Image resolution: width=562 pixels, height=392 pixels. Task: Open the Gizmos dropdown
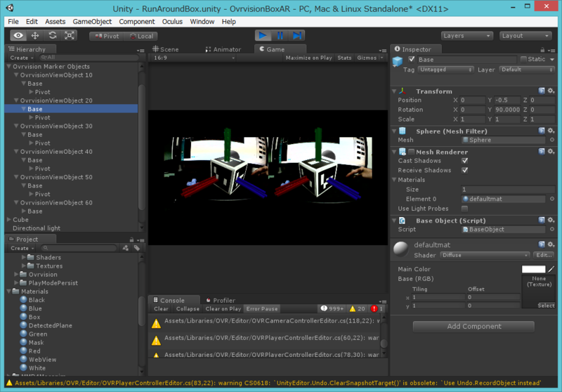(x=370, y=58)
